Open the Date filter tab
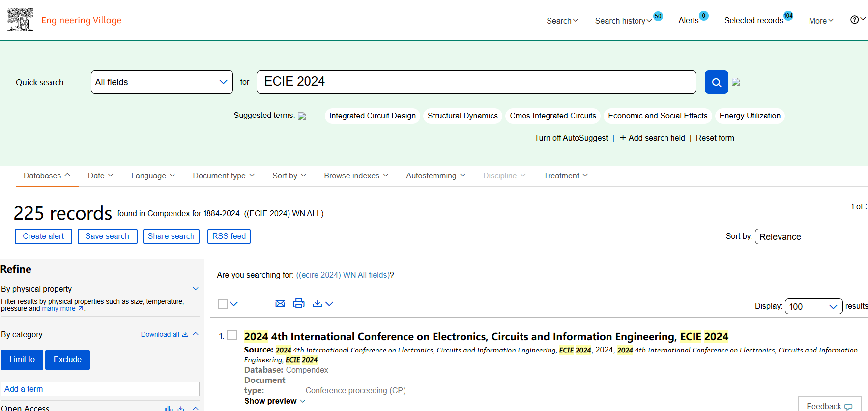Screen dimensions: 868x411 pos(101,176)
